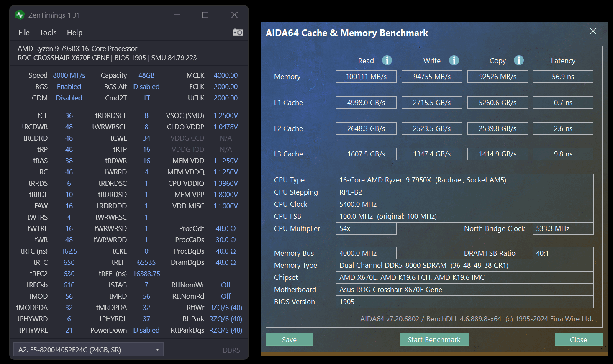This screenshot has height=364, width=613.
Task: Click tREFI (ns) value 16383.75
Action: coord(146,274)
